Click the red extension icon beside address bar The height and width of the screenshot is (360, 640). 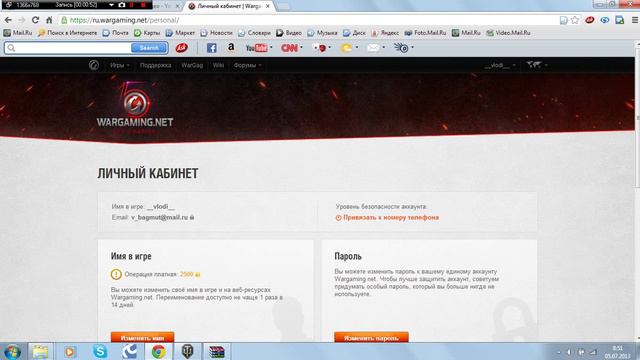tap(589, 20)
